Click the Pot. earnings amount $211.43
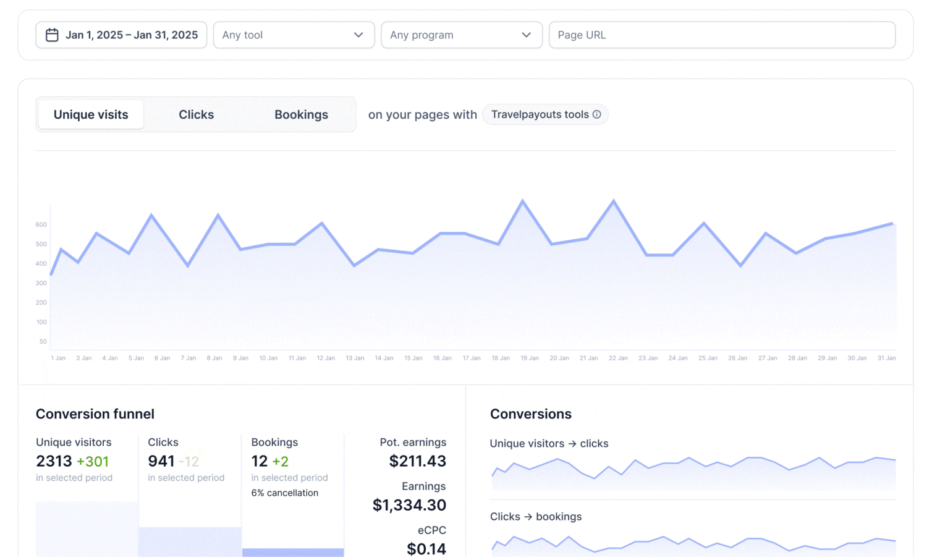This screenshot has width=927, height=560. 417,460
